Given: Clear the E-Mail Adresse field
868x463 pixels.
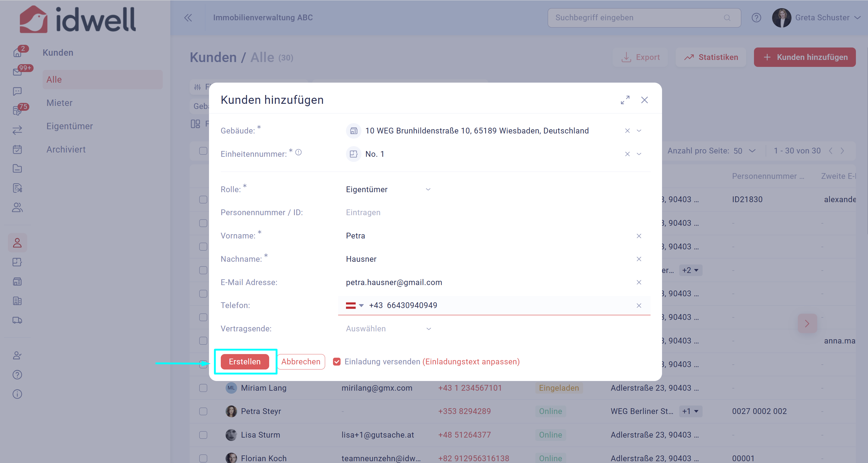Looking at the screenshot, I should click(x=638, y=282).
